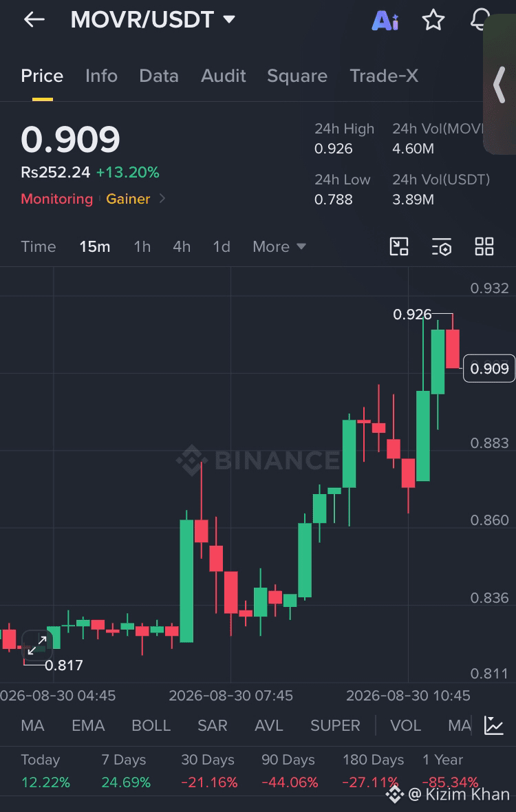
Task: Select the 4h chart interval
Action: point(182,246)
